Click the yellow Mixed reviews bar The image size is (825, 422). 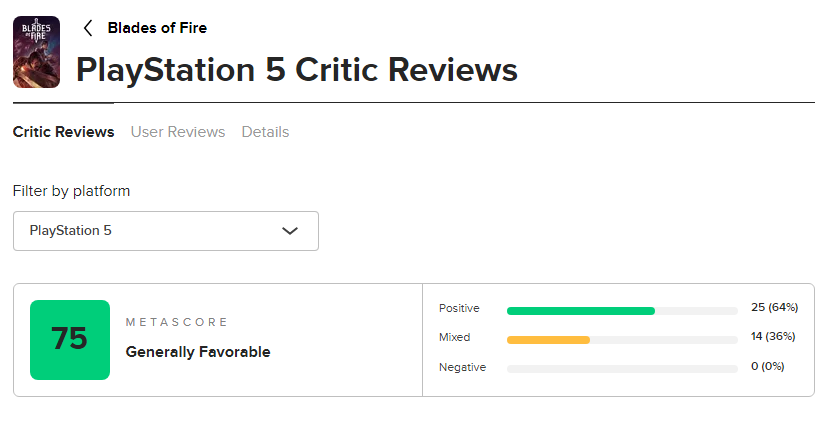tap(548, 340)
